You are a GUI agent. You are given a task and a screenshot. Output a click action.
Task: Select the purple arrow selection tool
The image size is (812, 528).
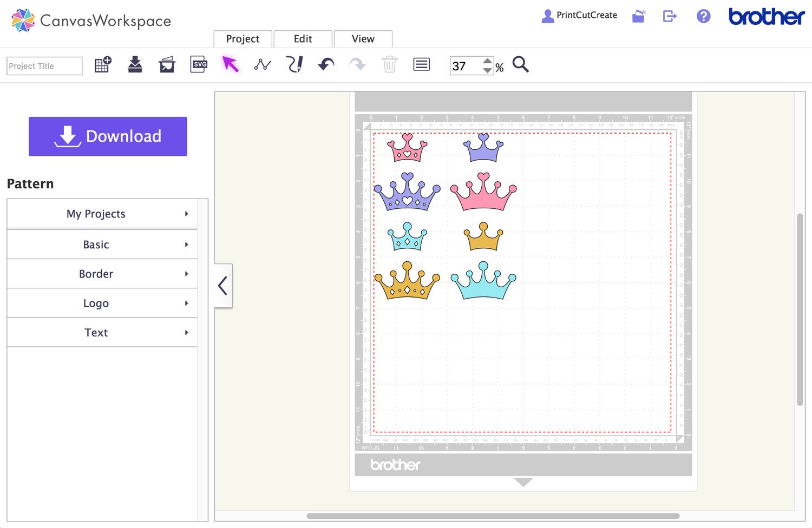230,64
